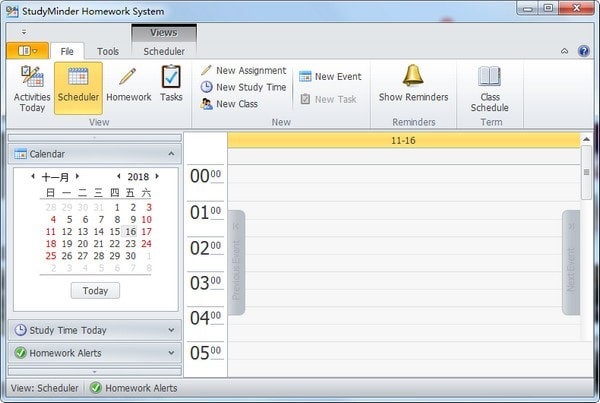Create a New Class
Image resolution: width=600 pixels, height=403 pixels.
point(230,104)
